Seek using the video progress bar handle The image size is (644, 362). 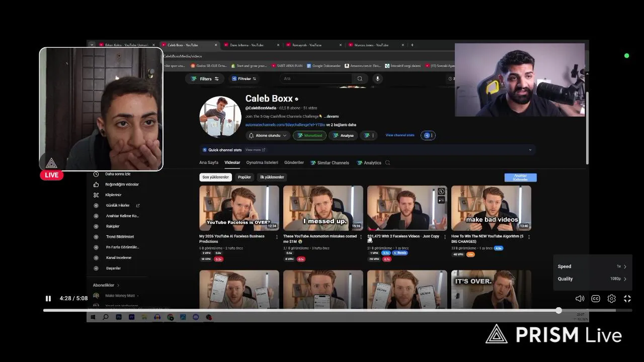[558, 310]
